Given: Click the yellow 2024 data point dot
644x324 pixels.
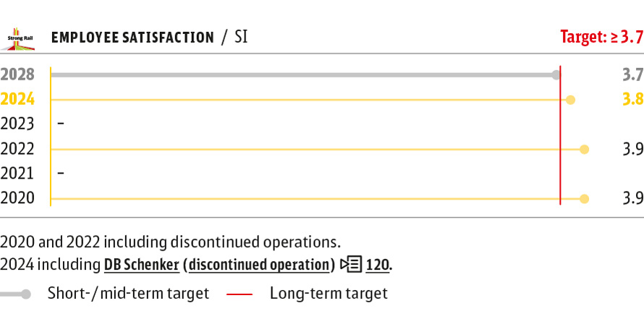Looking at the screenshot, I should 570,100.
